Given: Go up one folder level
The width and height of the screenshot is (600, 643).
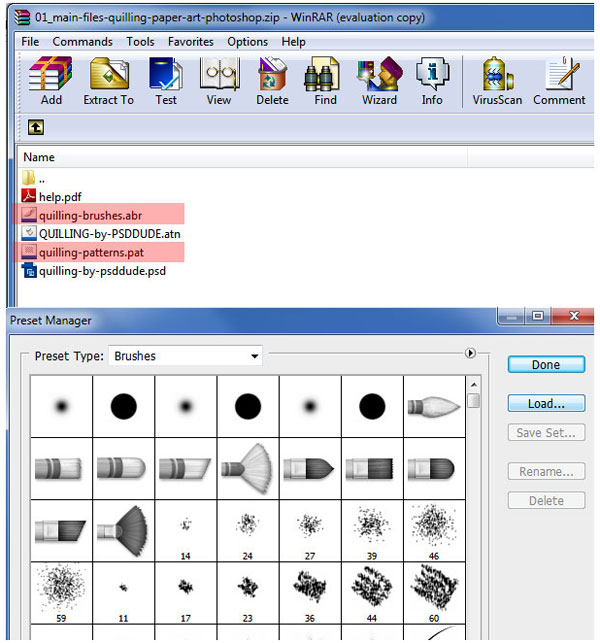Looking at the screenshot, I should [36, 127].
